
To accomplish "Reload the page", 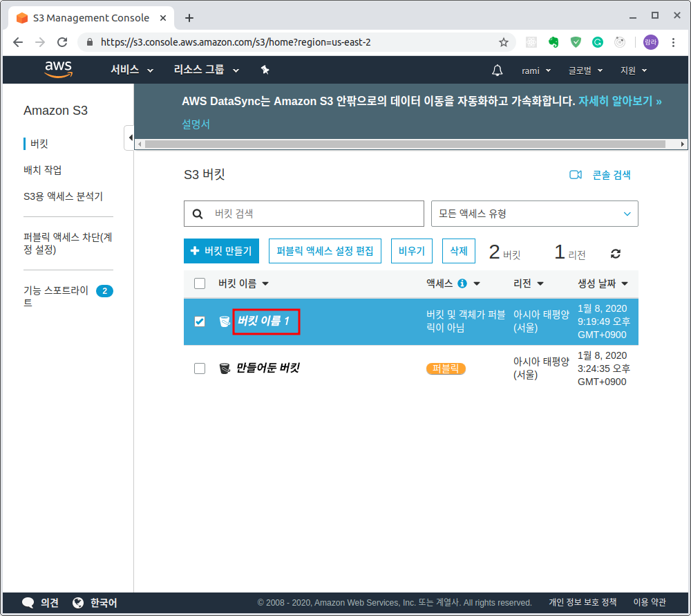I will (x=62, y=42).
